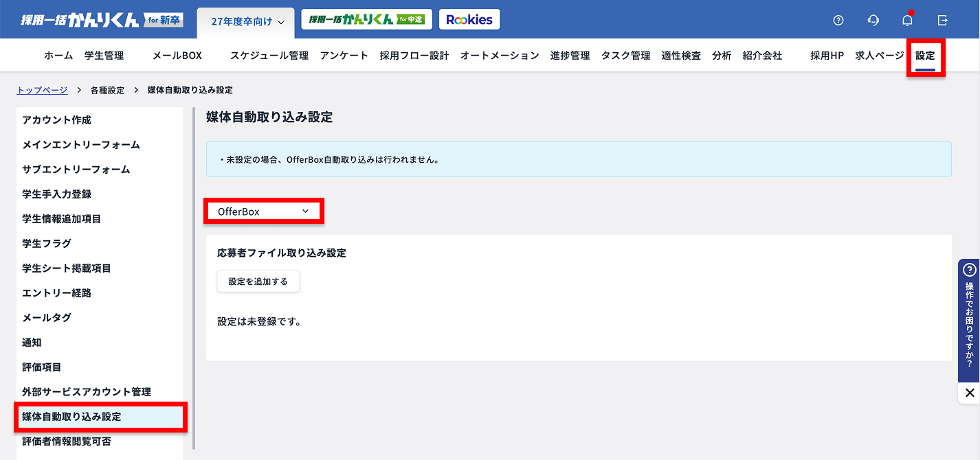980x460 pixels.
Task: Click the 採用一括かんりくん for 新卒 logo
Action: pos(100,20)
